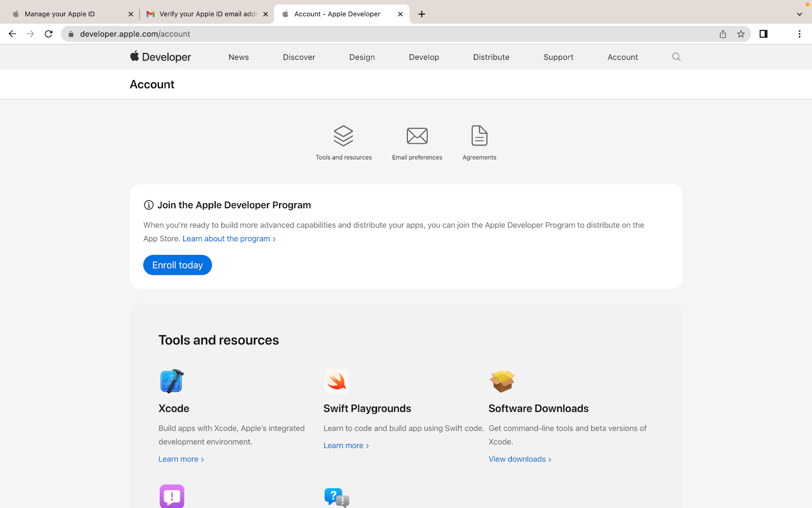Click the blue question-mark chat bubbles icon
Image resolution: width=812 pixels, height=508 pixels.
[336, 497]
